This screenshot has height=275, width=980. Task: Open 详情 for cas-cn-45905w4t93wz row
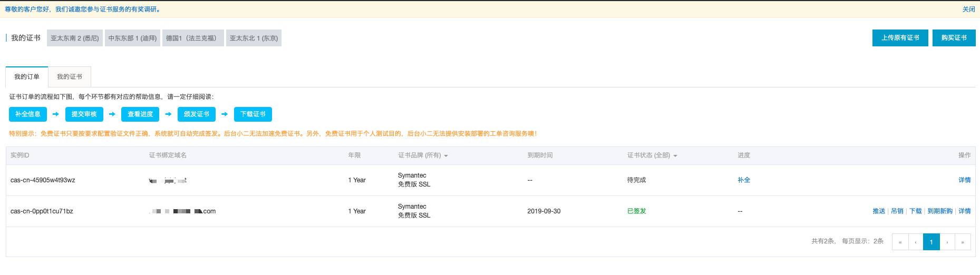[965, 180]
